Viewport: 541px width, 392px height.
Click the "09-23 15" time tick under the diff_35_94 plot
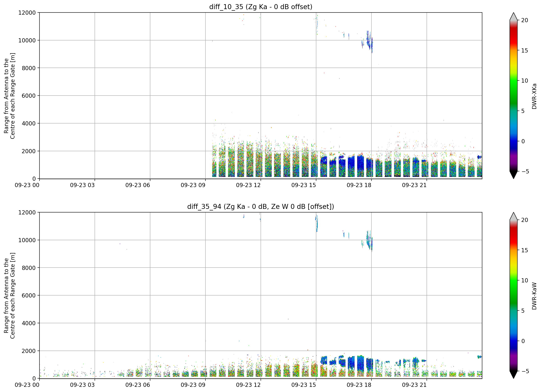point(304,385)
